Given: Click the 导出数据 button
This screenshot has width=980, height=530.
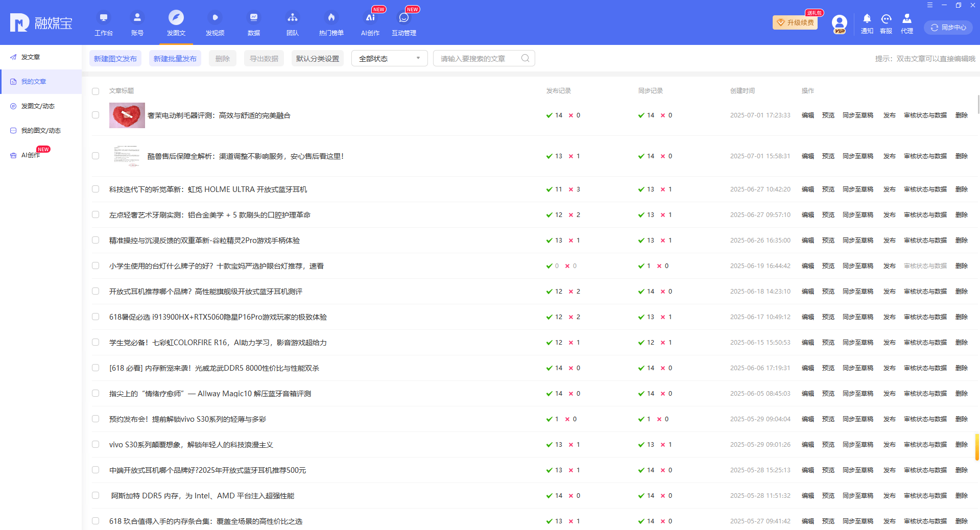Looking at the screenshot, I should [x=264, y=59].
